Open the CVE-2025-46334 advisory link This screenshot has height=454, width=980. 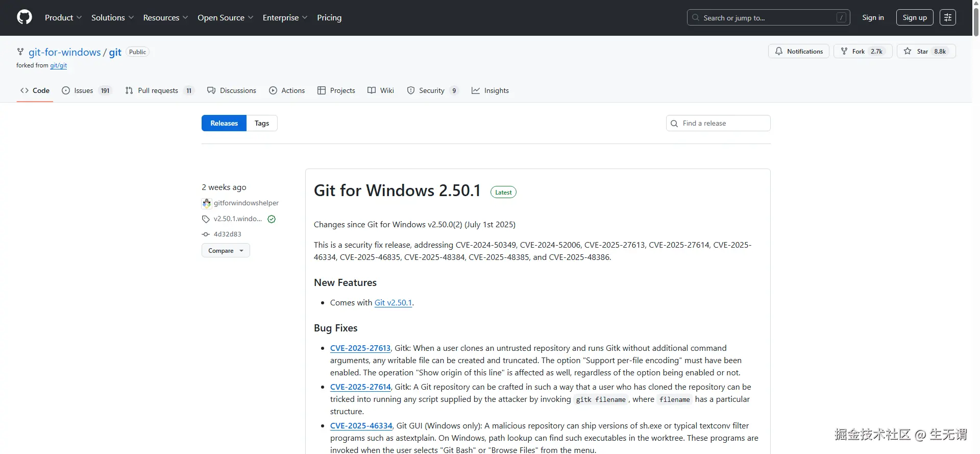[x=361, y=425]
